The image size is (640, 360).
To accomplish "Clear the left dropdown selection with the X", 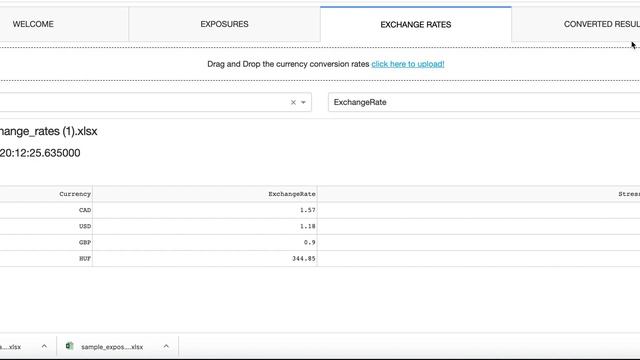I will pyautogui.click(x=293, y=102).
